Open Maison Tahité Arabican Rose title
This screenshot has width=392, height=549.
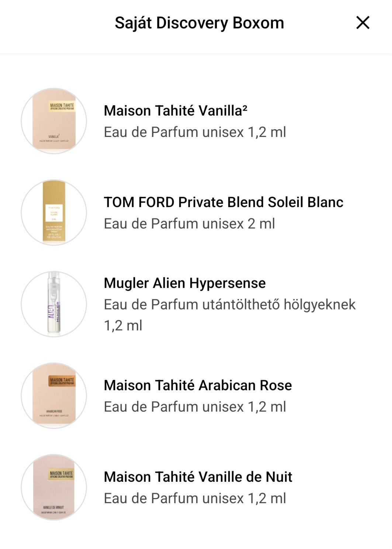click(198, 385)
